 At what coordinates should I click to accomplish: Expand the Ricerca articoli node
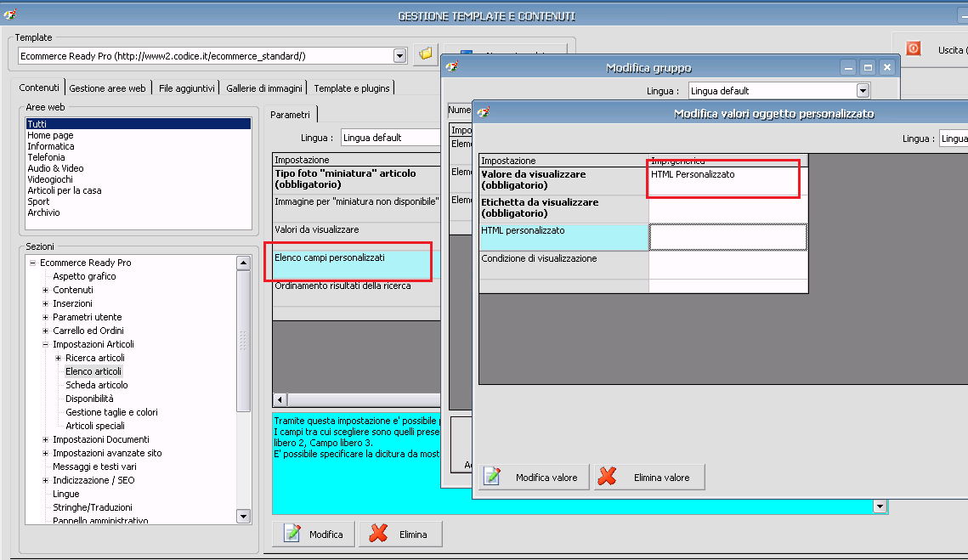coord(58,358)
